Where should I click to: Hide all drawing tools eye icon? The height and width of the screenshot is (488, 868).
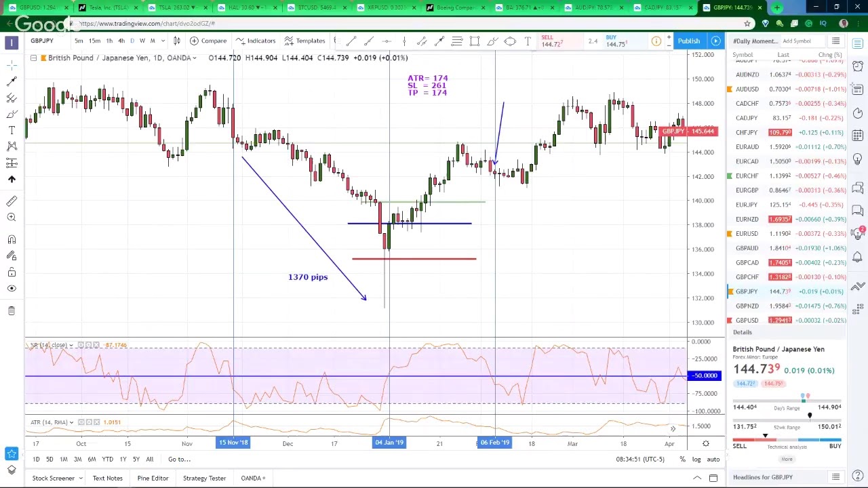pyautogui.click(x=12, y=288)
